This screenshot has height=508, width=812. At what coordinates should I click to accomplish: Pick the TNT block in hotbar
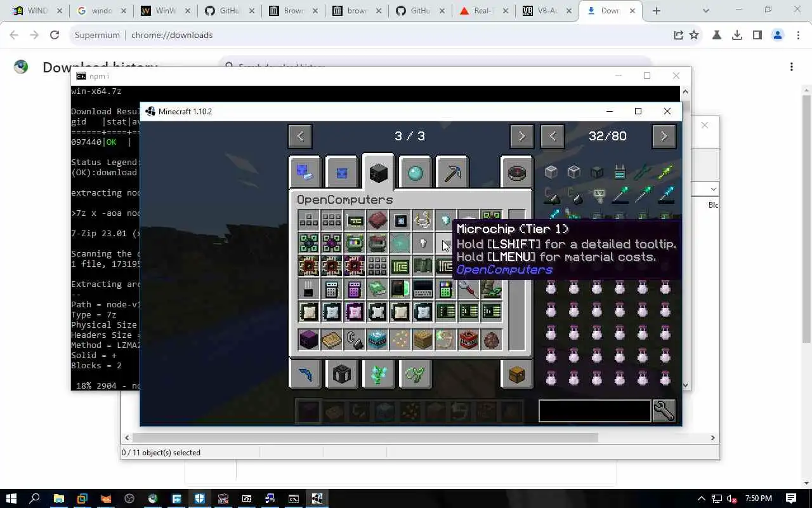(469, 340)
